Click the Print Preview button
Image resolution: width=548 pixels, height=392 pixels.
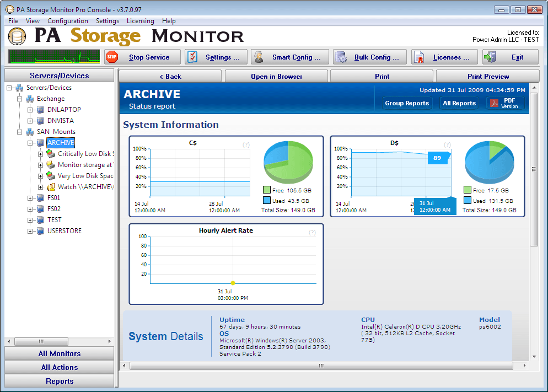click(x=488, y=76)
